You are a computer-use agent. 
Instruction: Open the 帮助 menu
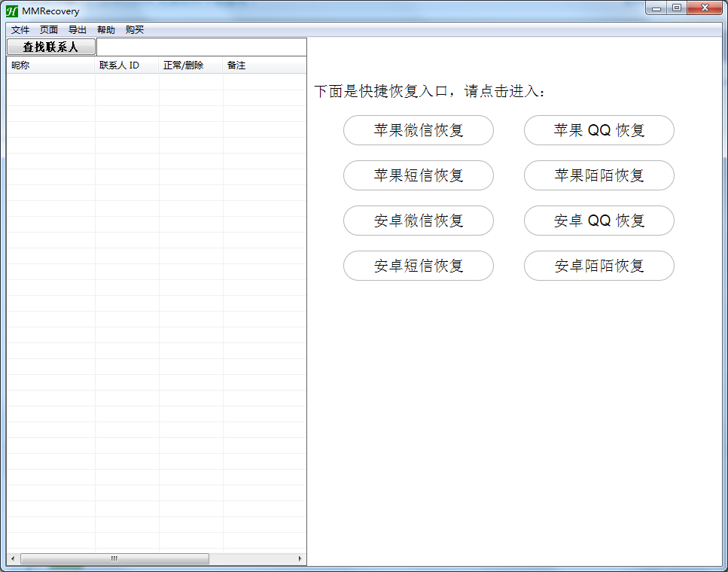[x=106, y=29]
